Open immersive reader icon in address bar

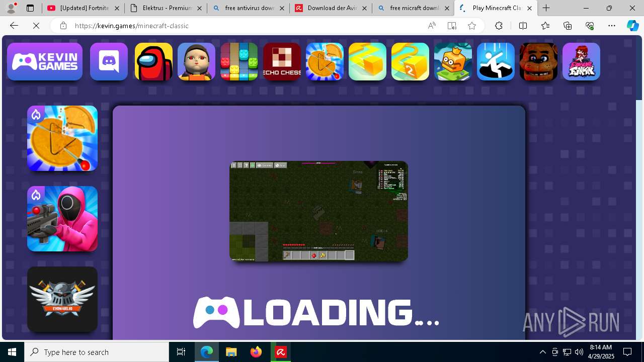coord(452,26)
